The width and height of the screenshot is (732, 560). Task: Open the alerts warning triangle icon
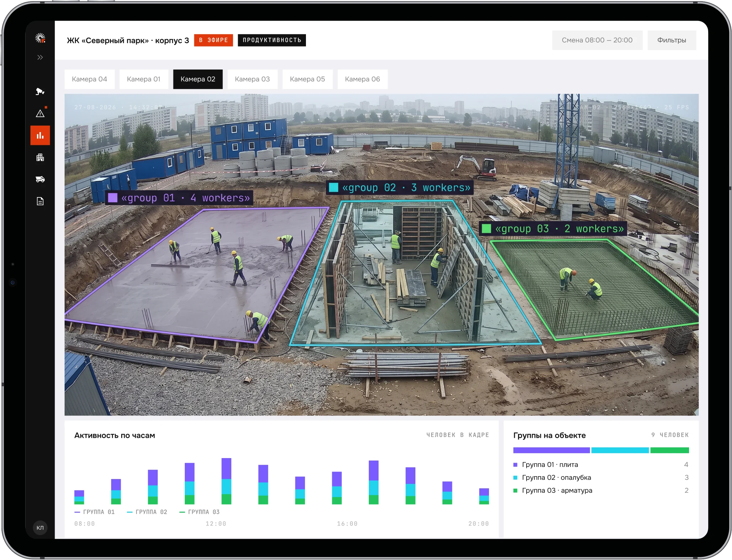click(40, 114)
